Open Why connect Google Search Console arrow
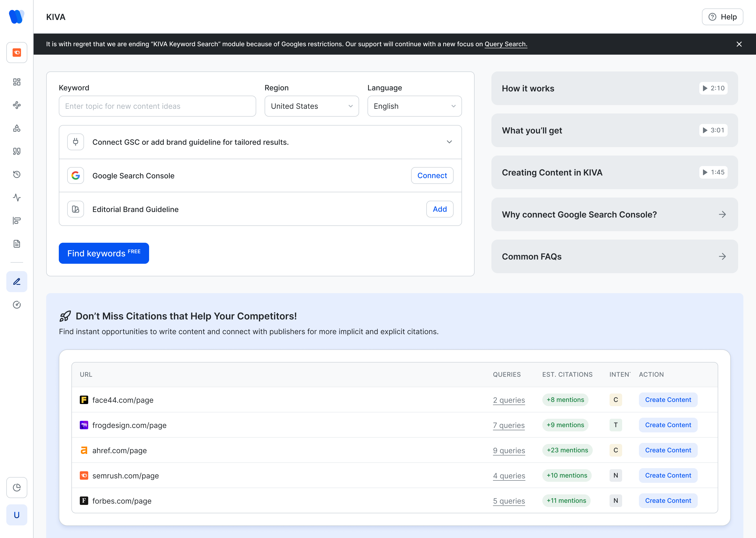This screenshot has width=756, height=538. tap(723, 214)
